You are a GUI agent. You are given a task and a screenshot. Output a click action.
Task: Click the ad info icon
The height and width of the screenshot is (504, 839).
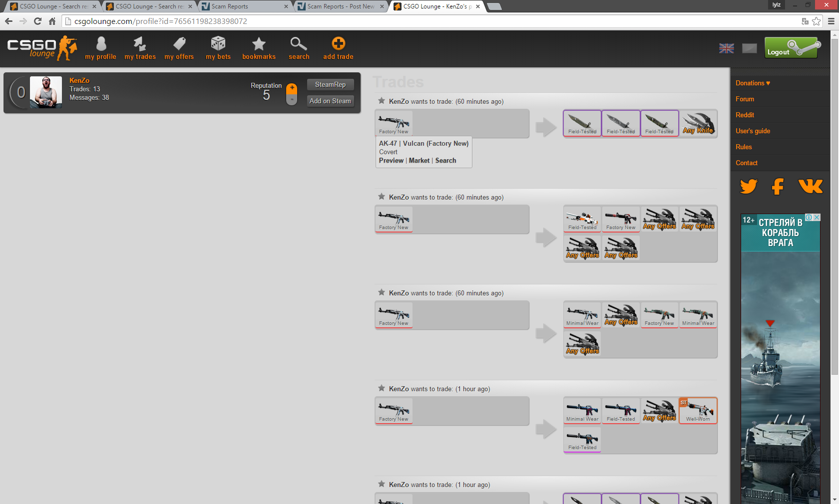pos(809,218)
